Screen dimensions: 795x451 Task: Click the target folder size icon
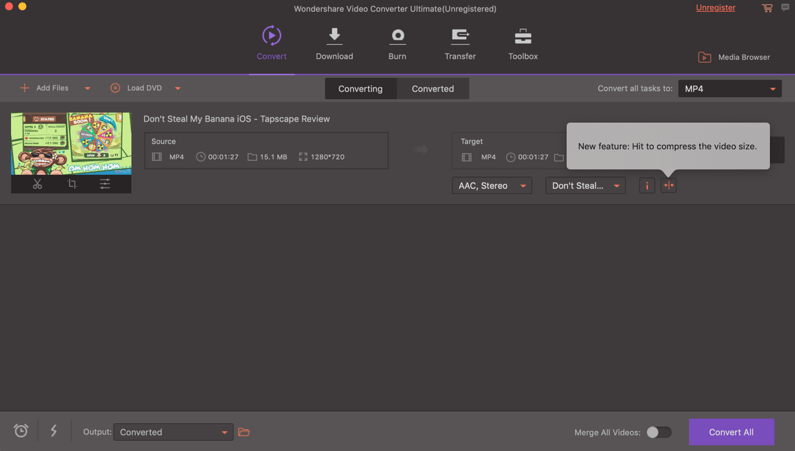(x=559, y=157)
